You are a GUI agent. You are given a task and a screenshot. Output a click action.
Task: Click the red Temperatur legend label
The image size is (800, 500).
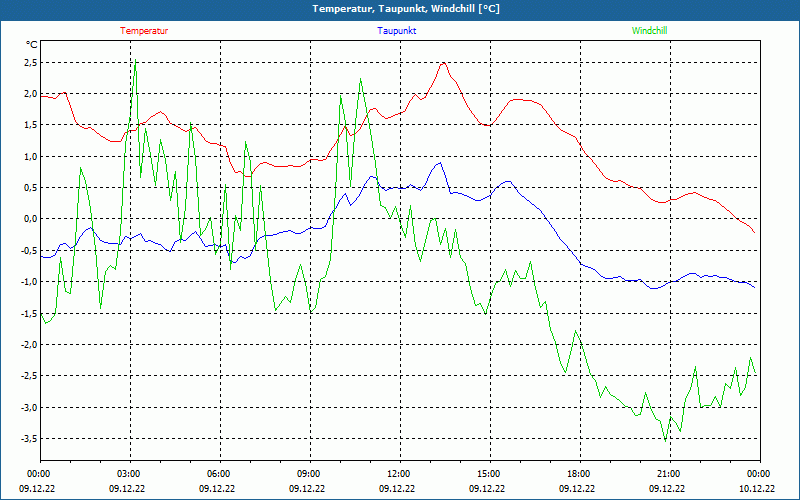pos(144,31)
